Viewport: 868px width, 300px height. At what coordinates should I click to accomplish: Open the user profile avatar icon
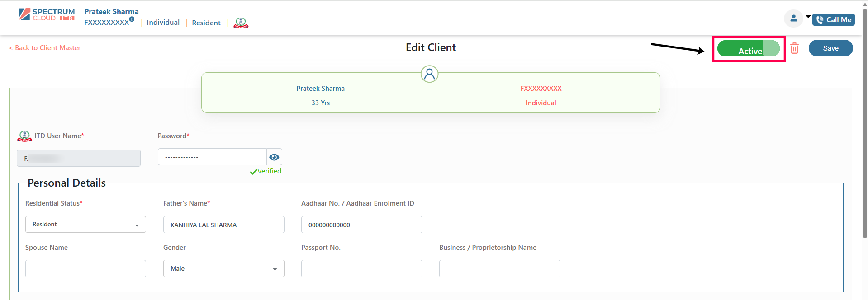pos(793,19)
